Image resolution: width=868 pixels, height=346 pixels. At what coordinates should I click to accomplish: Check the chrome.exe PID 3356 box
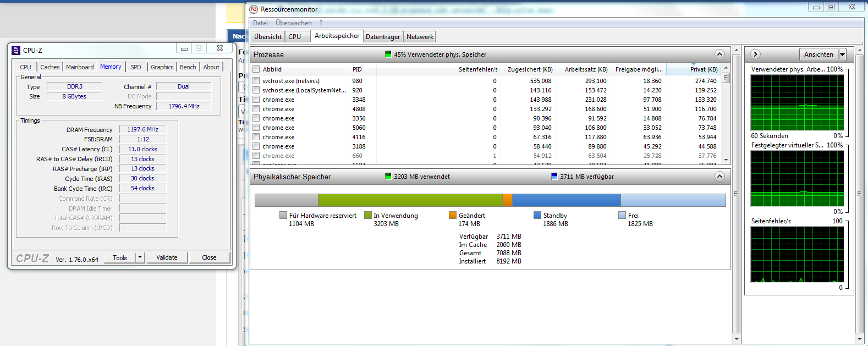pyautogui.click(x=256, y=118)
